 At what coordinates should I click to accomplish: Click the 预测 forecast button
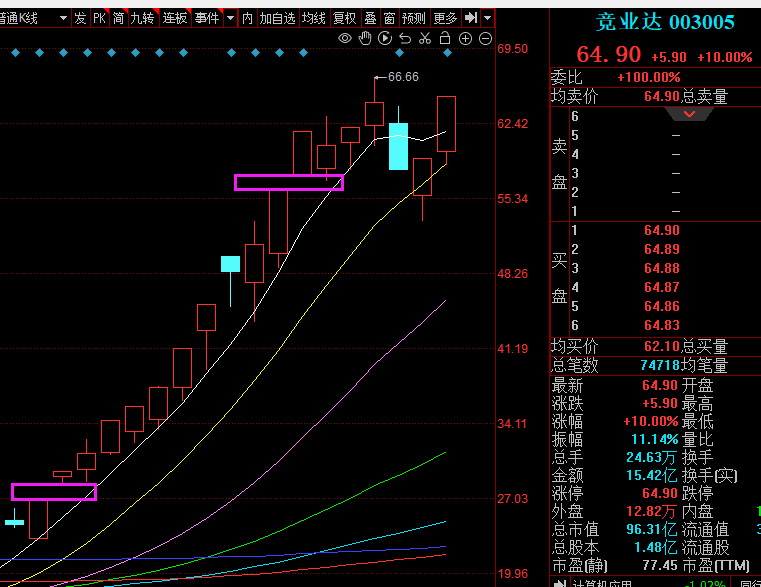tap(414, 18)
